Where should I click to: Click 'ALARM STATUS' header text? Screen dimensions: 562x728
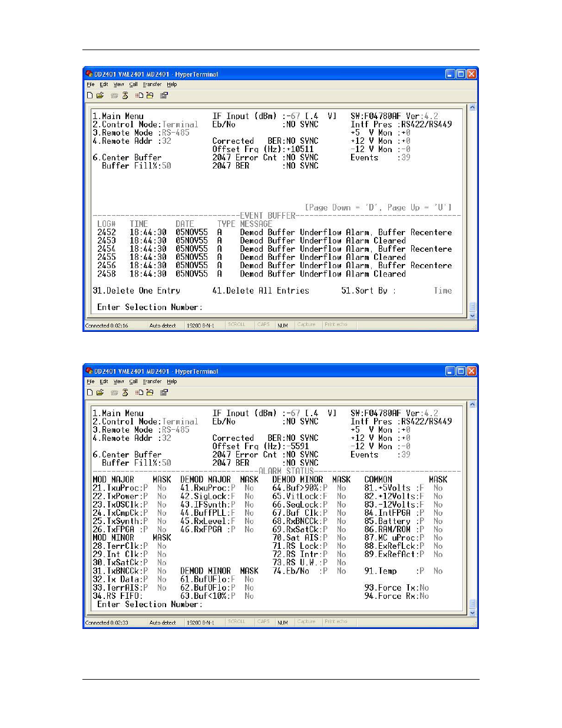(286, 471)
